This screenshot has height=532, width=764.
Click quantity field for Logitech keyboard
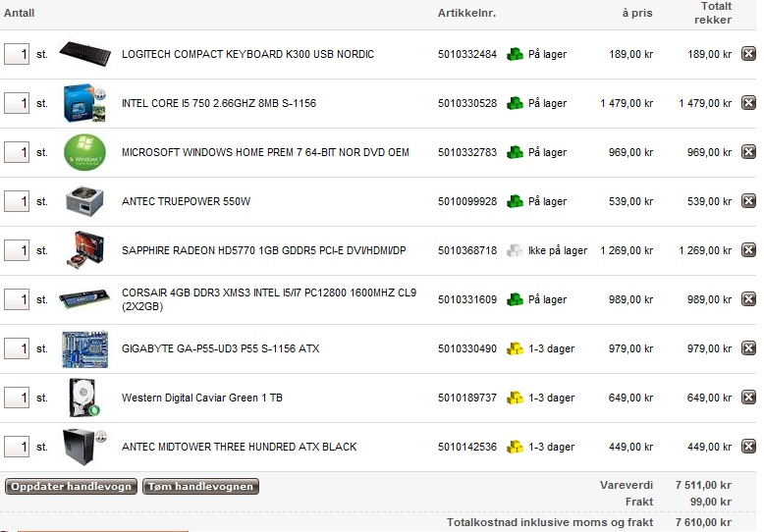click(17, 54)
